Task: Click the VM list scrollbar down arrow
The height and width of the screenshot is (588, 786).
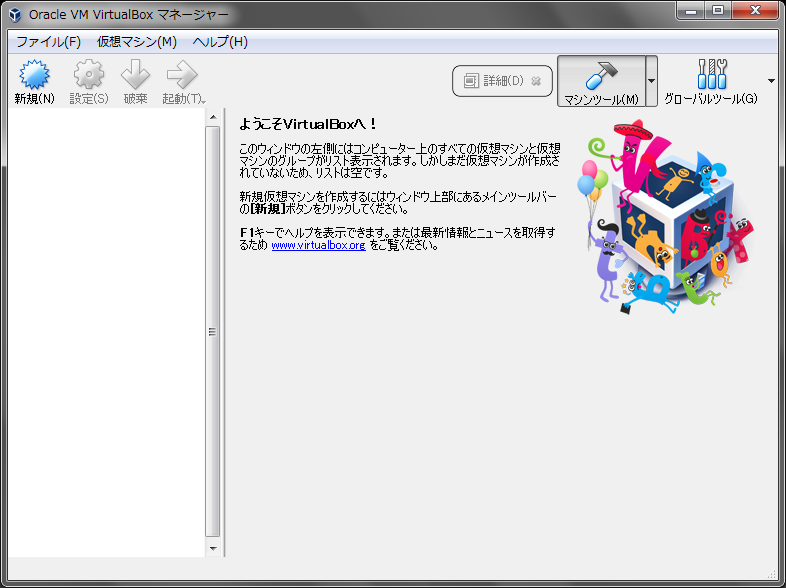Action: pyautogui.click(x=213, y=548)
